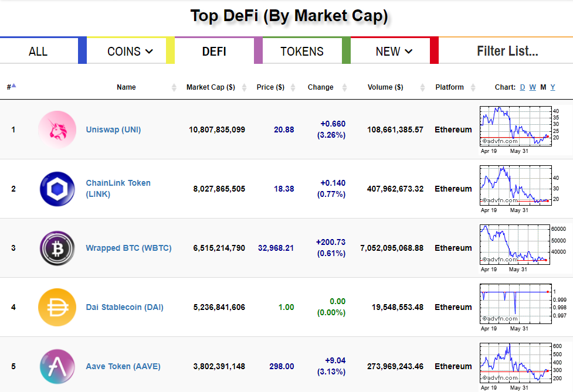Sort by Price column arrows
573x392 pixels.
(293, 87)
